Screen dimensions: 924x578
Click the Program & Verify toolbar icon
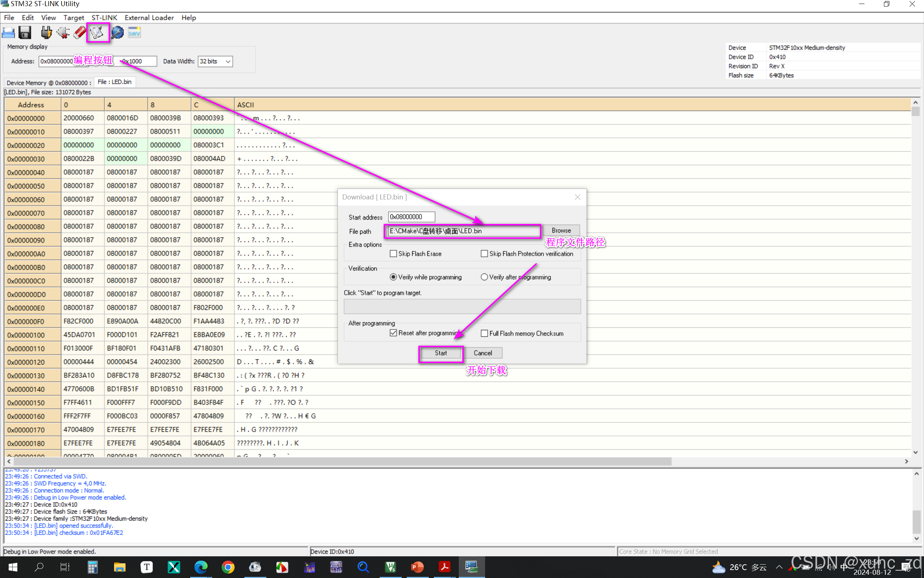tap(97, 33)
